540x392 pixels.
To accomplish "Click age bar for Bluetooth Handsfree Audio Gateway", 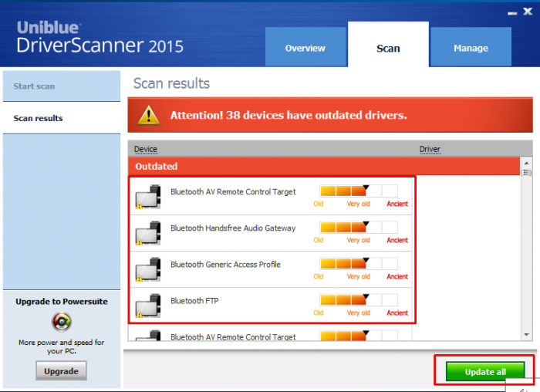I will click(359, 227).
